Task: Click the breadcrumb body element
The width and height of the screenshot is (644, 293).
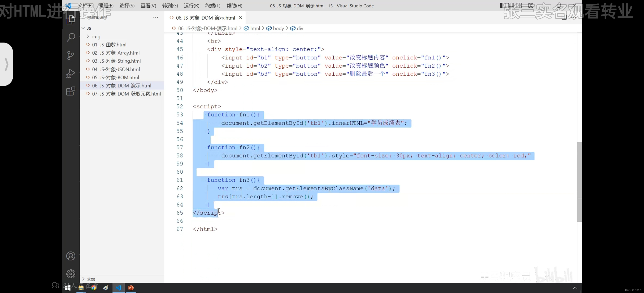Action: (x=275, y=28)
